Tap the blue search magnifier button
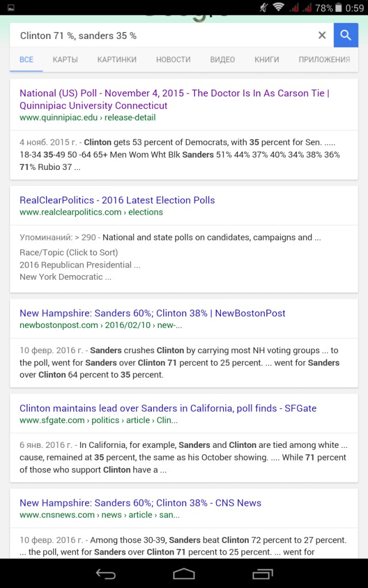Screen dimensions: 368x588 pyautogui.click(x=346, y=35)
